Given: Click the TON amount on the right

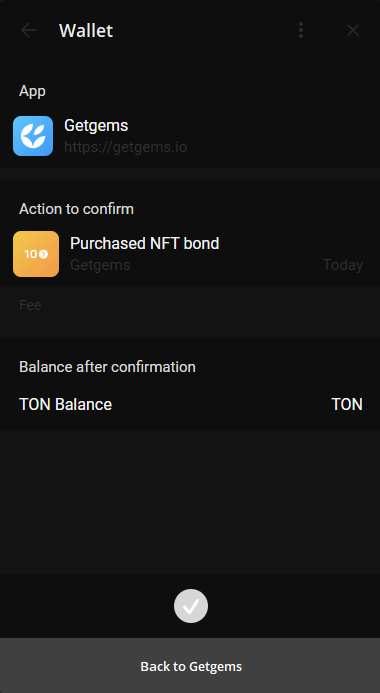Looking at the screenshot, I should click(x=347, y=404).
